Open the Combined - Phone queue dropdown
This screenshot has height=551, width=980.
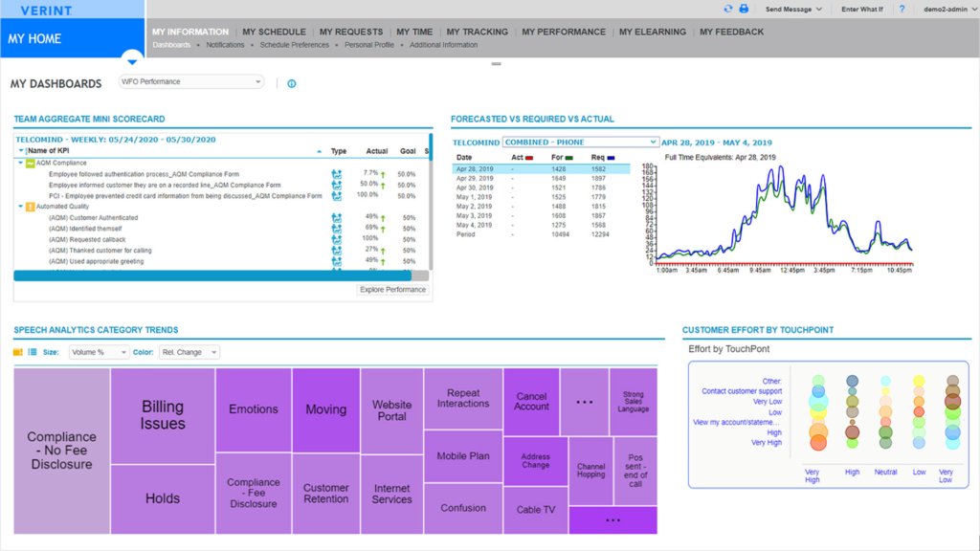580,143
